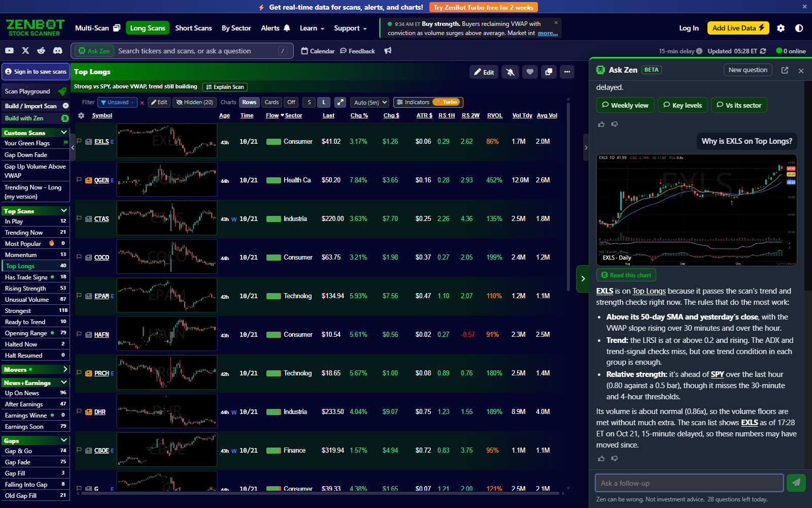Open table column settings gear icon
Viewport: 812px width, 508px height.
point(81,115)
